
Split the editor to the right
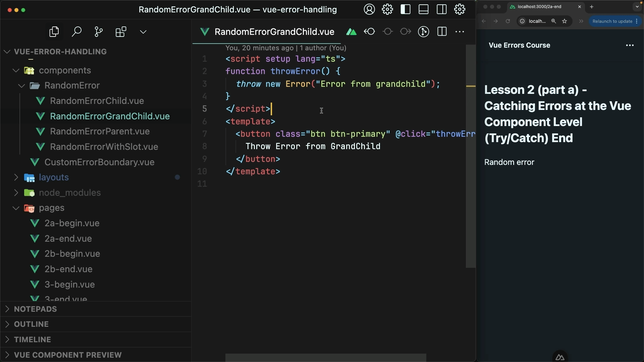(x=442, y=32)
